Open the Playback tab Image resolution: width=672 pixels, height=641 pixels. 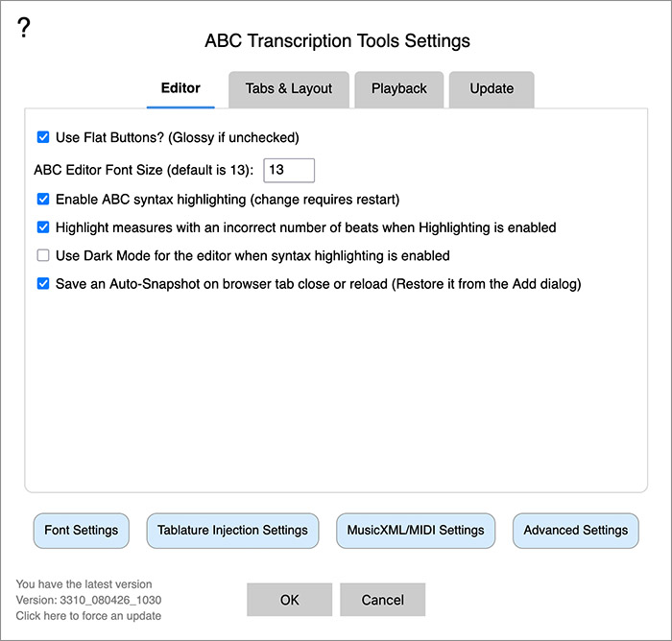[x=399, y=88]
